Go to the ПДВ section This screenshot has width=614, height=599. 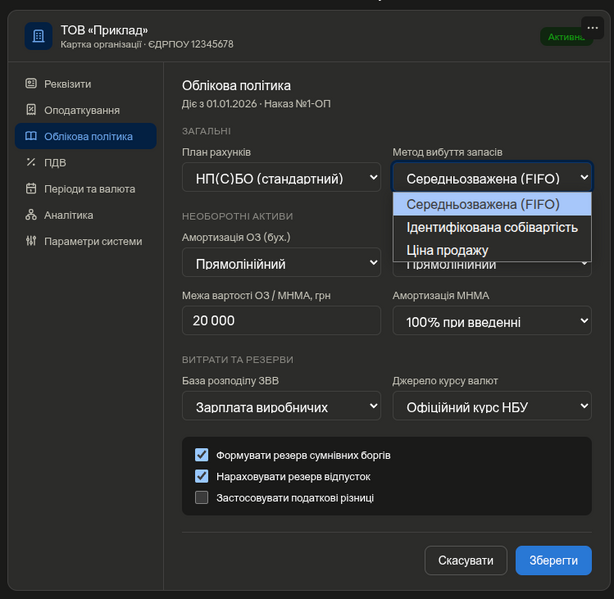(x=86, y=162)
